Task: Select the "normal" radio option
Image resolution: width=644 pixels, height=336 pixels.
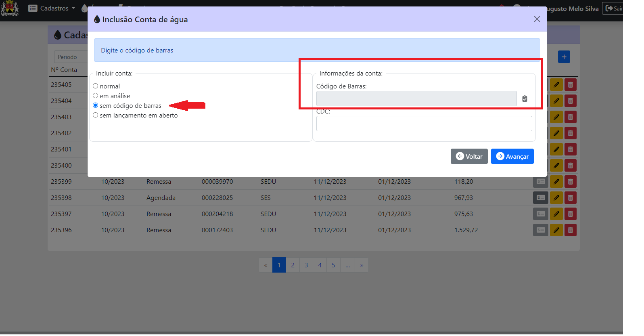Action: pos(96,86)
